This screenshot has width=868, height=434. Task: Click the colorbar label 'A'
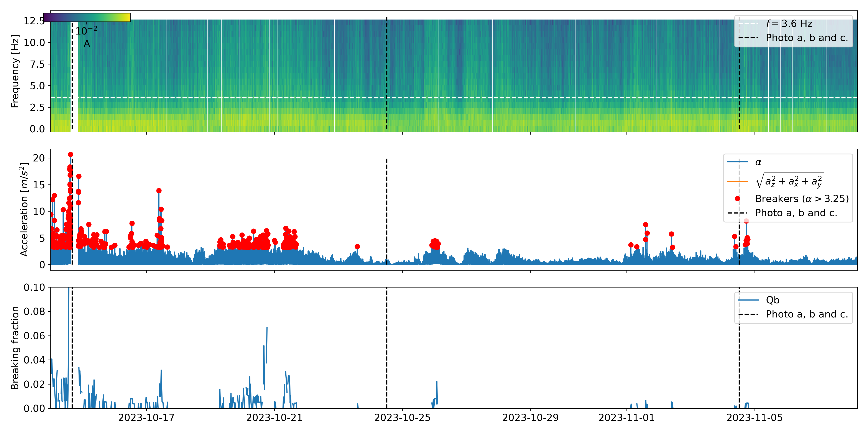[87, 44]
